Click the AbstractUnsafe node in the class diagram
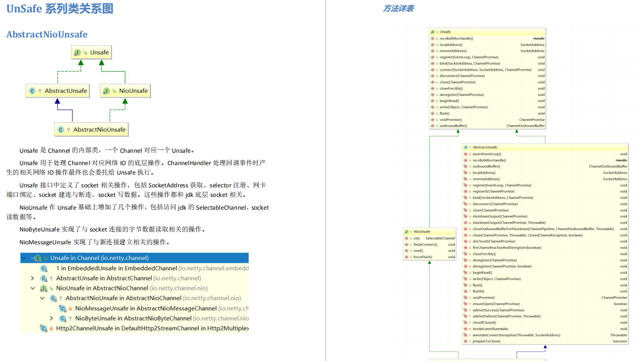This screenshot has height=361, width=644. coord(58,91)
